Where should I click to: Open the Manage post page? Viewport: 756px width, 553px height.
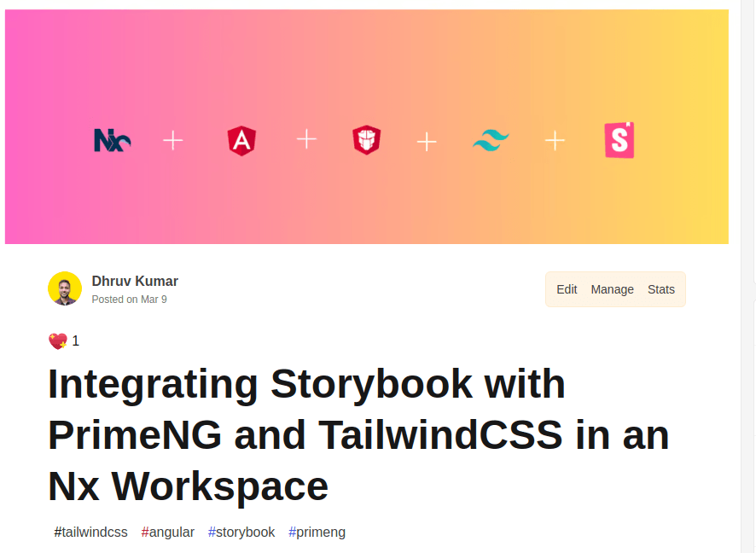click(x=613, y=289)
